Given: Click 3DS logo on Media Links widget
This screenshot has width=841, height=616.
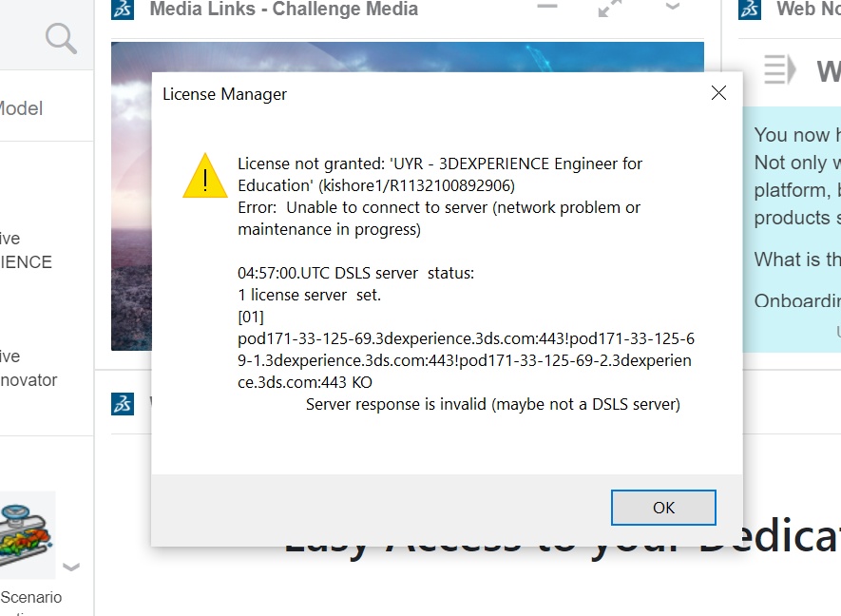Looking at the screenshot, I should [123, 10].
